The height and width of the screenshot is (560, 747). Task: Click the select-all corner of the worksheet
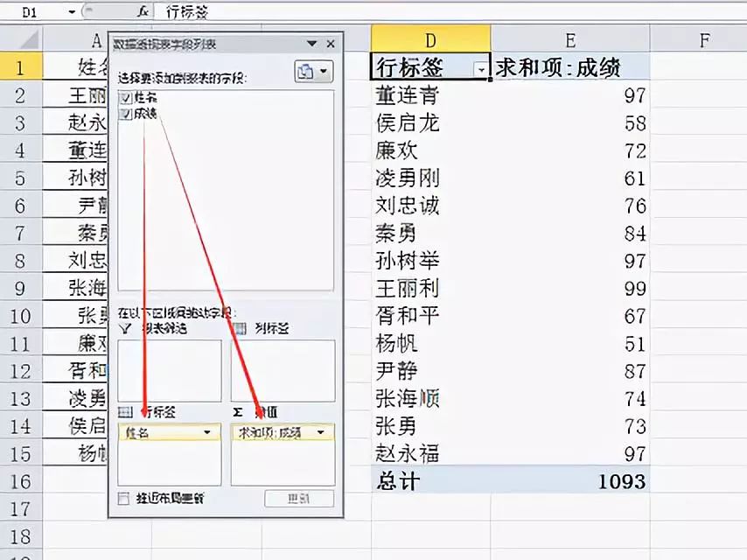21,38
